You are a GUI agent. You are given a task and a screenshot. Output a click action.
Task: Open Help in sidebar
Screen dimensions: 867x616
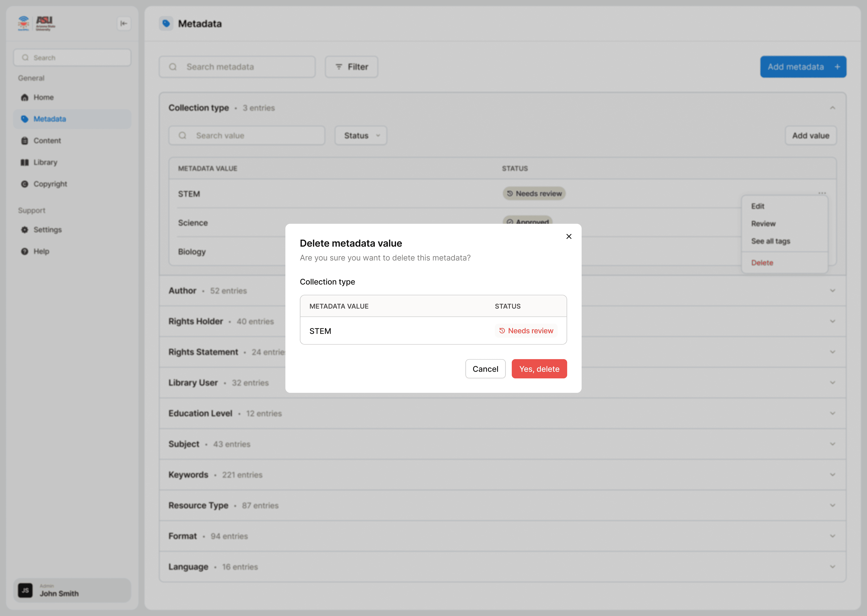tap(41, 251)
